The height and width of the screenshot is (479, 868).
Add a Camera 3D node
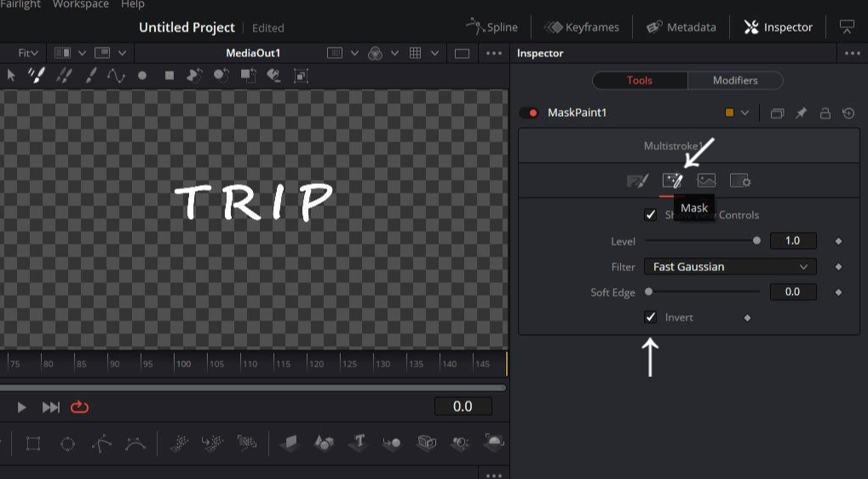[426, 443]
